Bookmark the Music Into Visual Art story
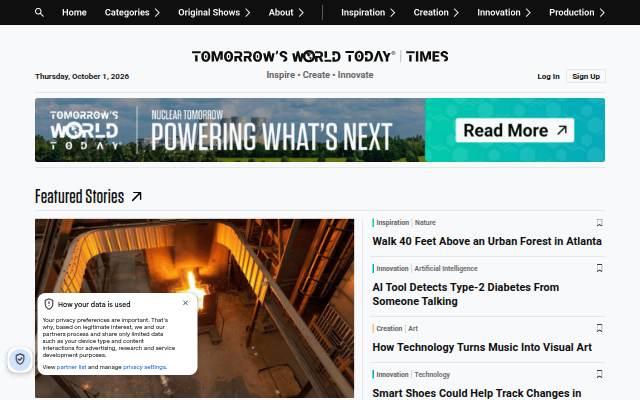640x400 pixels. tap(599, 328)
